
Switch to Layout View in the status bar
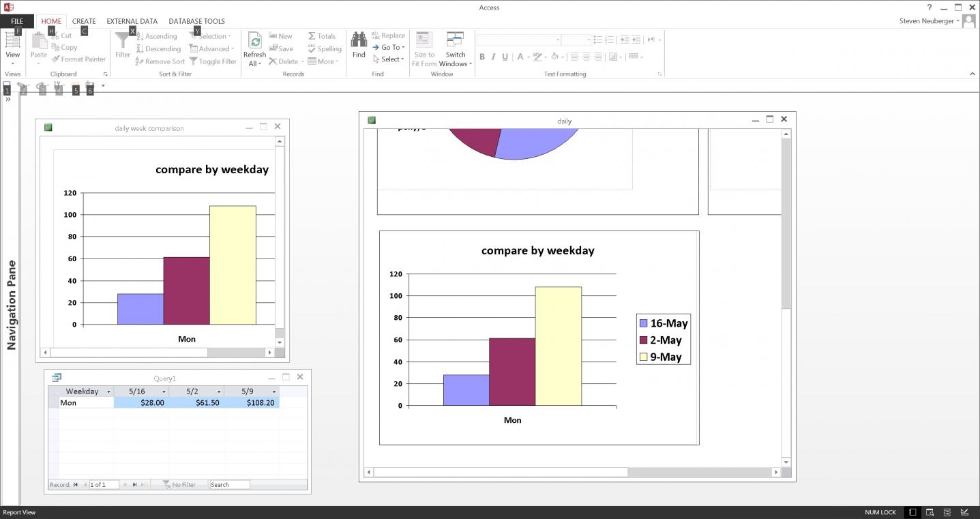(947, 512)
